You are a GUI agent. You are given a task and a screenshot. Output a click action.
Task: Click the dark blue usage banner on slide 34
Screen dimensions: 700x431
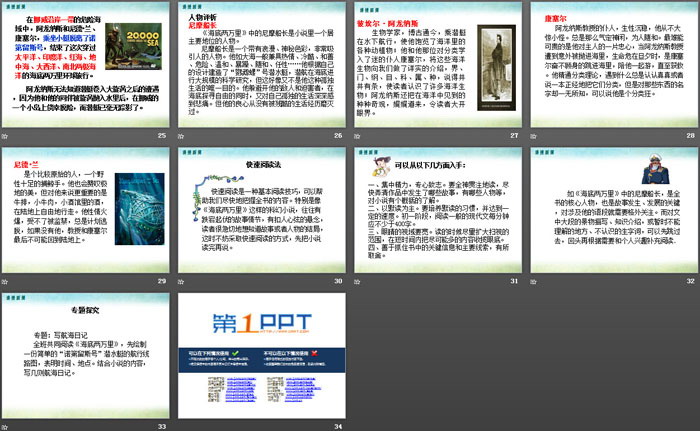pos(262,360)
